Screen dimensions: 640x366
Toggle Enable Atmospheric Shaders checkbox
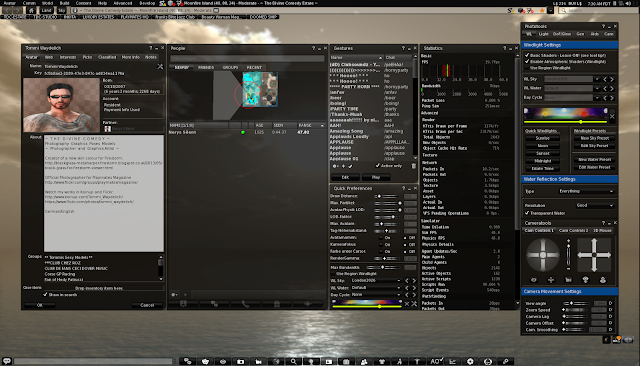(527, 61)
